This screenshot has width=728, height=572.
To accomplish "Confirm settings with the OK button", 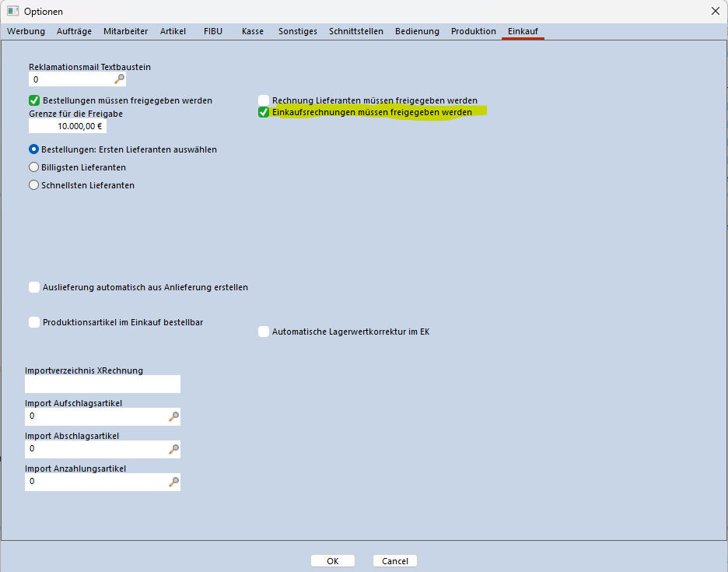I will [x=332, y=561].
